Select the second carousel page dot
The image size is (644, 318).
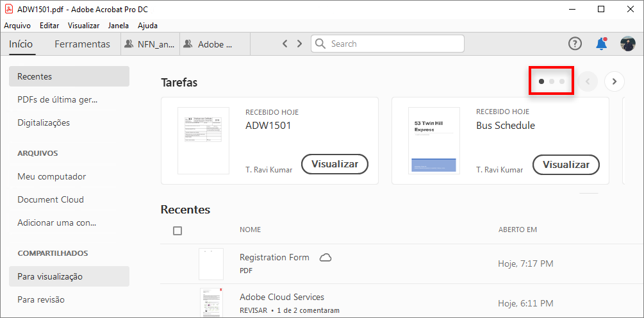tap(552, 81)
